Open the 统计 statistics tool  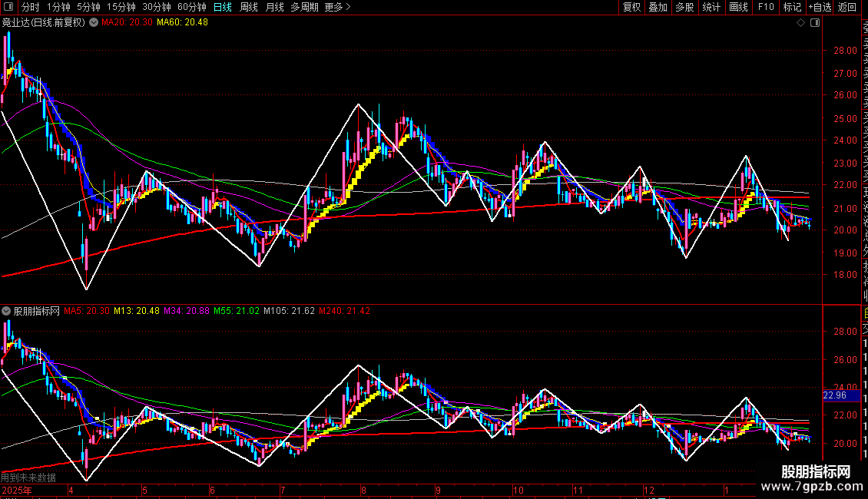pos(711,7)
